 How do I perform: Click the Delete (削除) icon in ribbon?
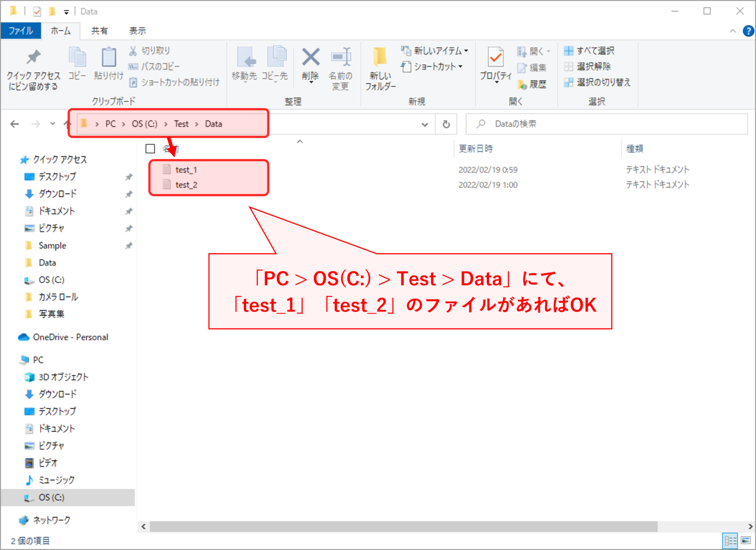pos(310,58)
